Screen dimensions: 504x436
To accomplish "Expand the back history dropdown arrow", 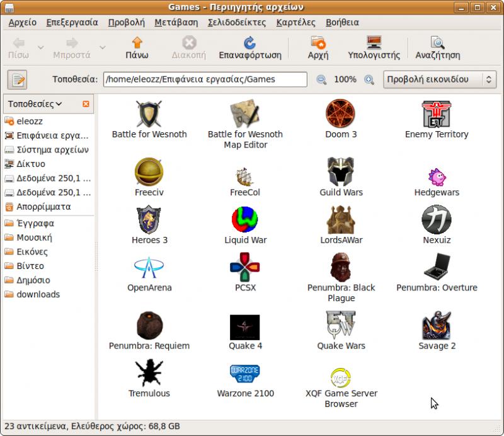I will (40, 48).
